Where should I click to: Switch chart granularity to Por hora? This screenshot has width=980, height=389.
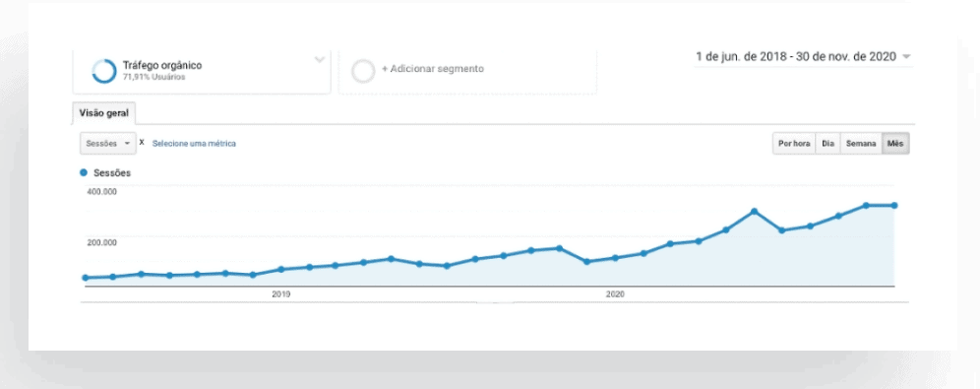(x=794, y=143)
